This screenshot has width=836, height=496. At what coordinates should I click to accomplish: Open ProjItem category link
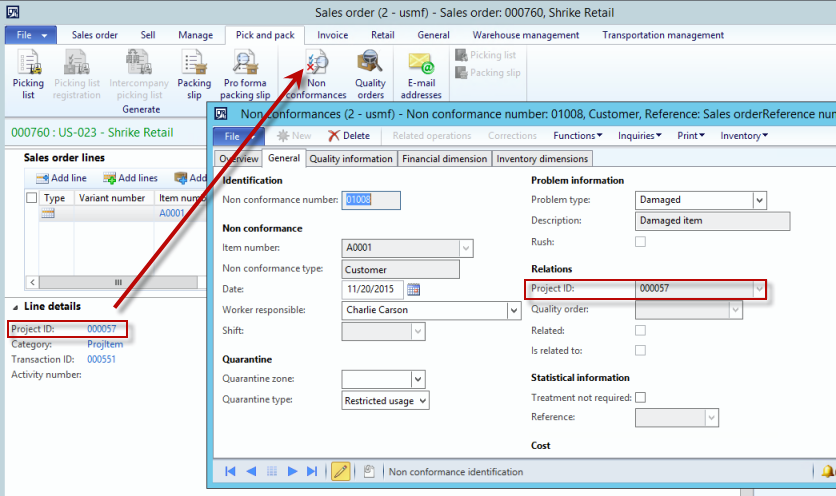105,344
